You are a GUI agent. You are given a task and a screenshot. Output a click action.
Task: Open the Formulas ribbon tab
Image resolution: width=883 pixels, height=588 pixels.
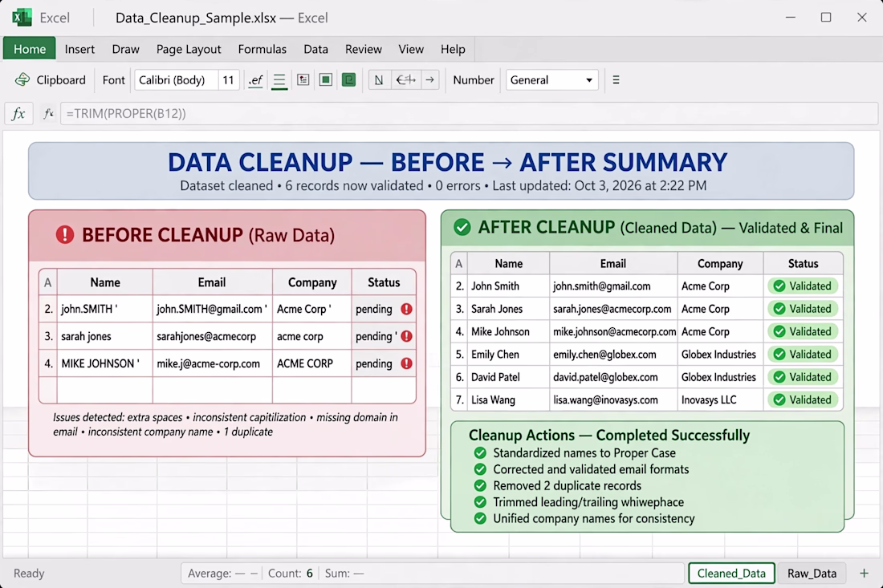tap(262, 49)
